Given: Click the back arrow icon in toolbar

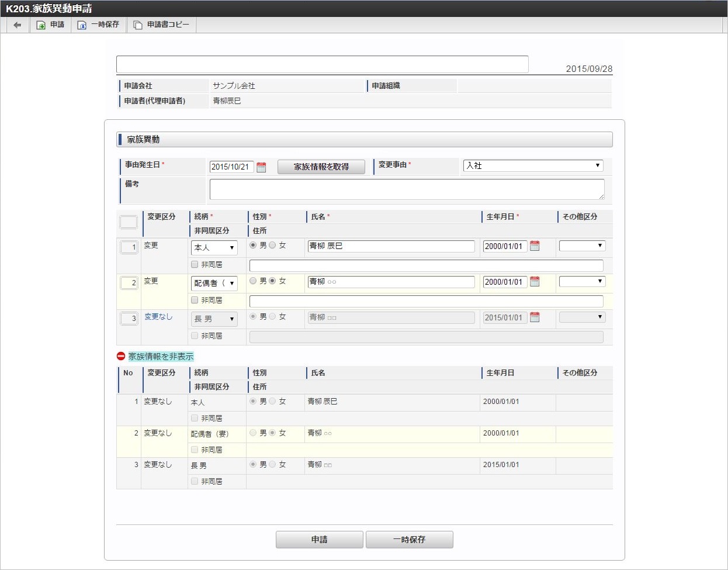Looking at the screenshot, I should (x=18, y=25).
